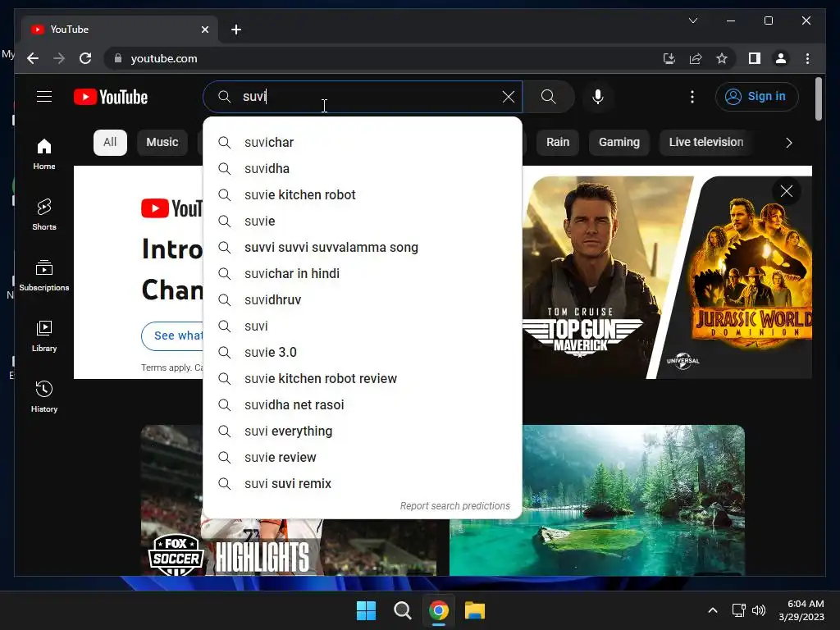Click the browser forward arrow
The height and width of the screenshot is (630, 840).
(59, 58)
